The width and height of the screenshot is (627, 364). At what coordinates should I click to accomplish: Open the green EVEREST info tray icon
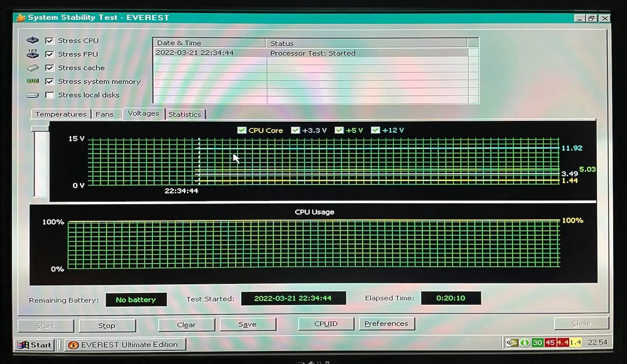(525, 342)
